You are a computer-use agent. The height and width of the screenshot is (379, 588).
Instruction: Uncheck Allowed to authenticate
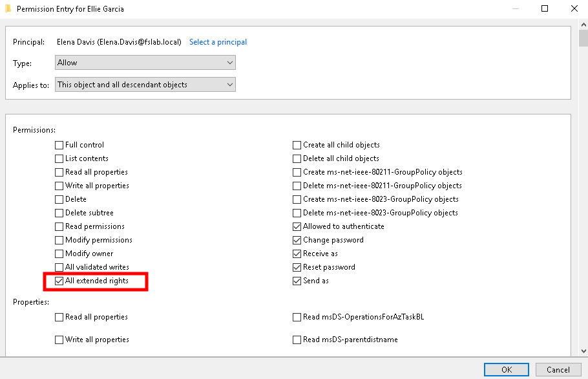click(x=297, y=226)
